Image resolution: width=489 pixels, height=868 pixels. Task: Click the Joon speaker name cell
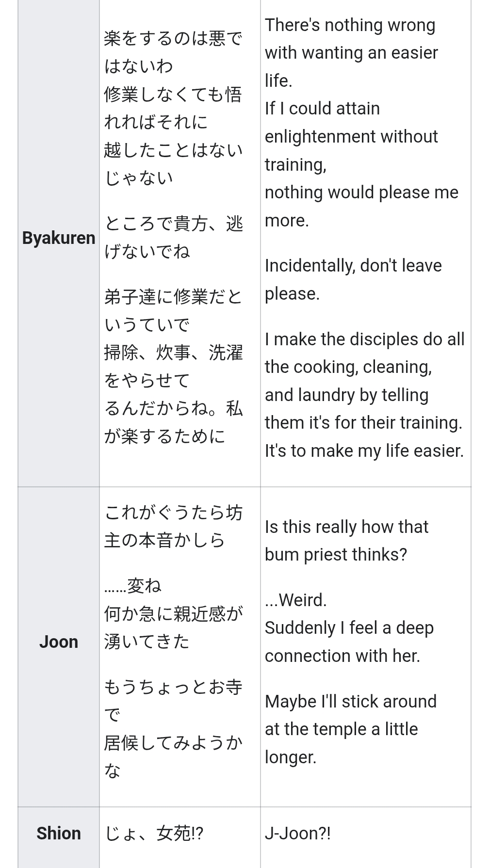coord(59,642)
